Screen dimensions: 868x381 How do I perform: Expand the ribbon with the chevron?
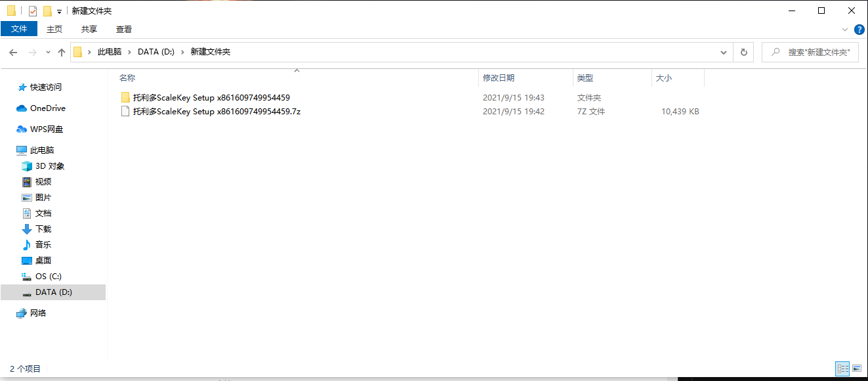pyautogui.click(x=845, y=30)
